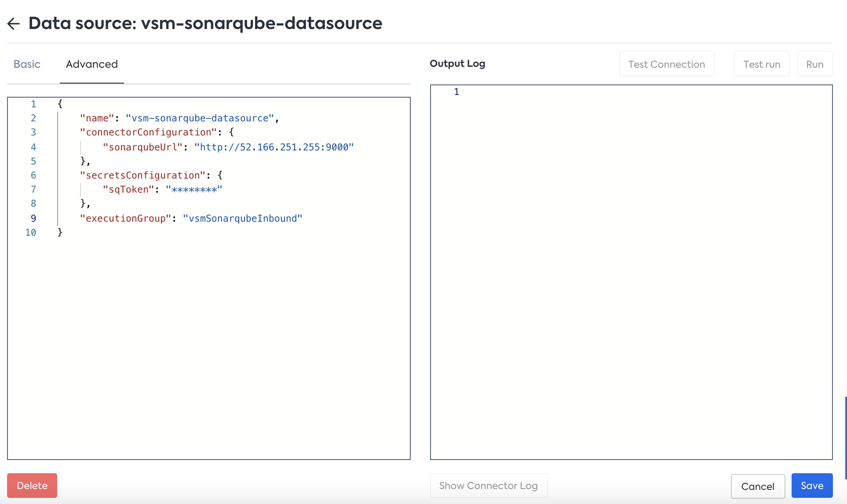Go back using the left arrow icon
847x504 pixels.
pyautogui.click(x=14, y=24)
